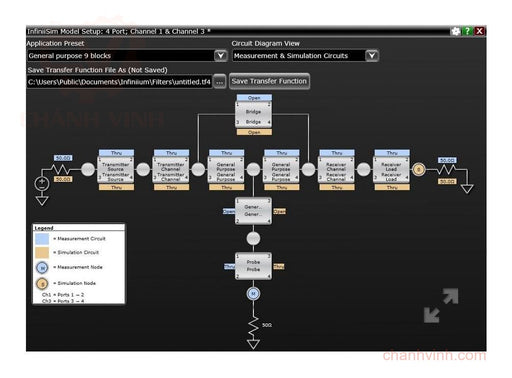Image resolution: width=512 pixels, height=378 pixels.
Task: Click Measurement Node icon in legend
Action: 42,267
